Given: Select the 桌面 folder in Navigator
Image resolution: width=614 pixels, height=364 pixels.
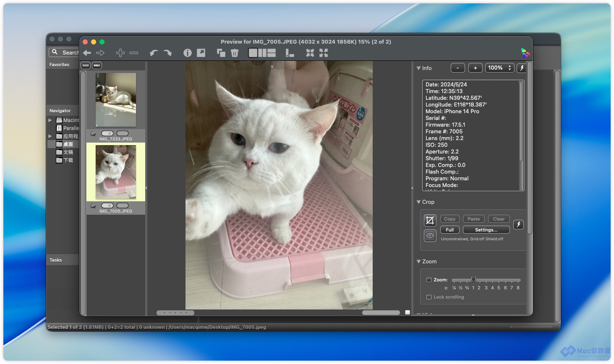Looking at the screenshot, I should click(68, 144).
